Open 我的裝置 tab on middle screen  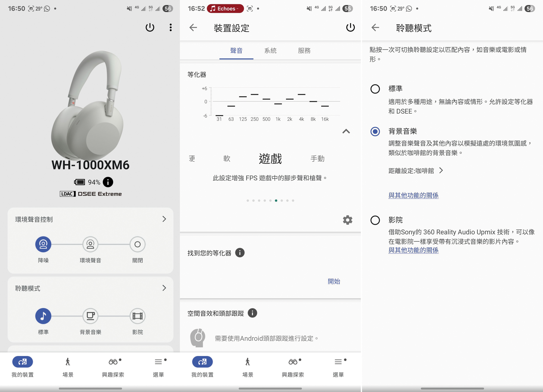(202, 367)
